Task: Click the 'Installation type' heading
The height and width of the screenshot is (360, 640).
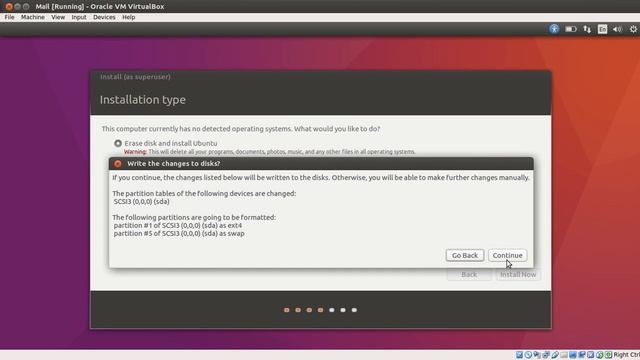Action: [143, 100]
